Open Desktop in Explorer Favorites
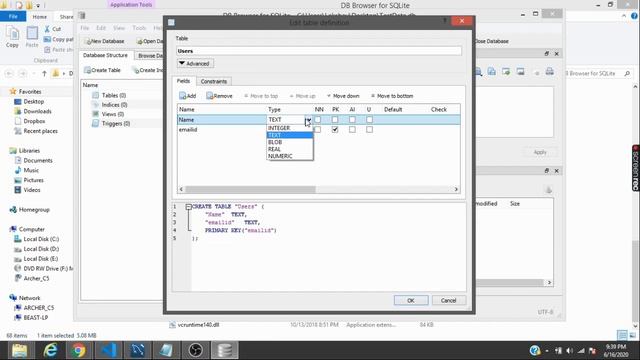640x360 pixels. [33, 101]
